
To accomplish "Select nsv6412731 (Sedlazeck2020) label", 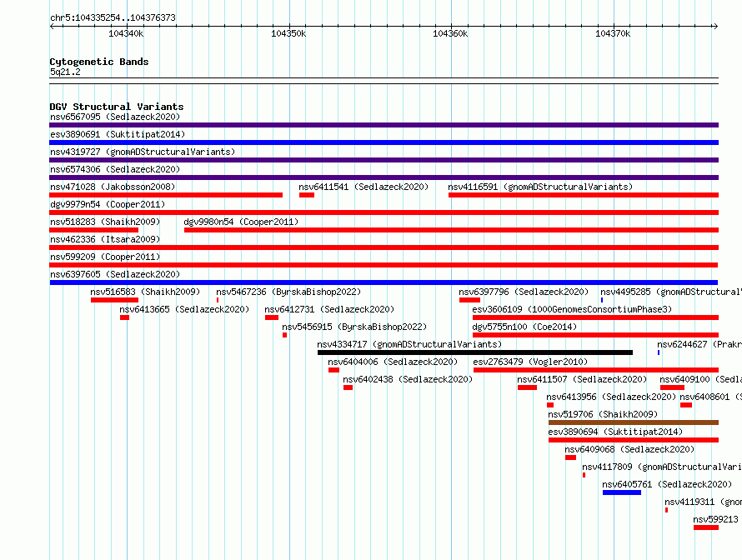I will click(329, 309).
